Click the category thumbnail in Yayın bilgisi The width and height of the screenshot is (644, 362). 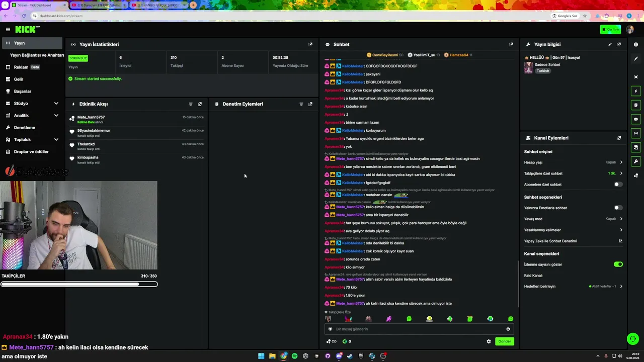[x=528, y=68]
